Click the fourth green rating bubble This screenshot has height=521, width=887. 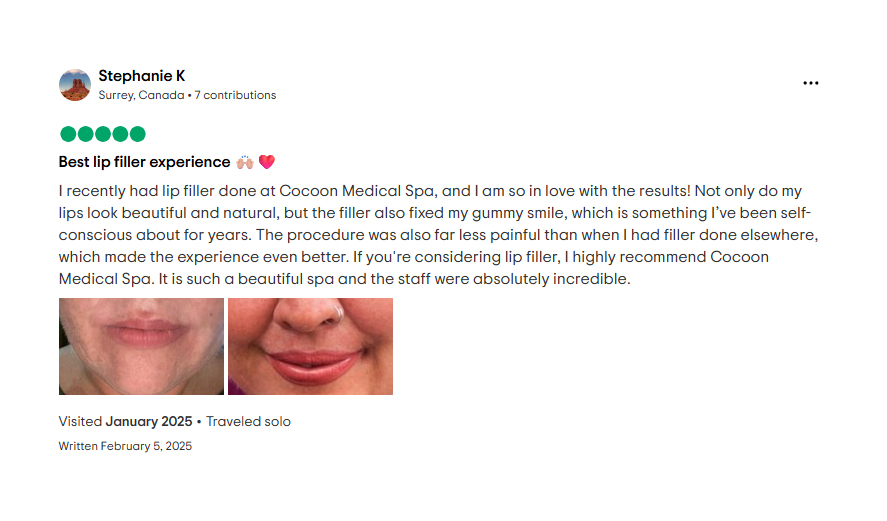coord(120,134)
